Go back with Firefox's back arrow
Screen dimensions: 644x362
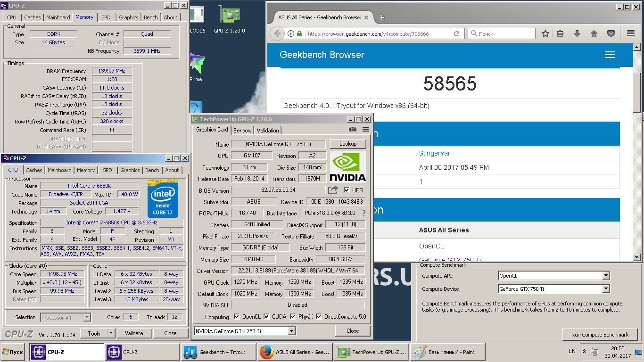pyautogui.click(x=278, y=33)
